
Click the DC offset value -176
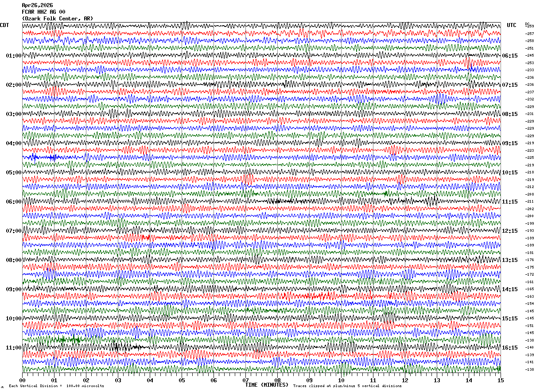point(529,260)
